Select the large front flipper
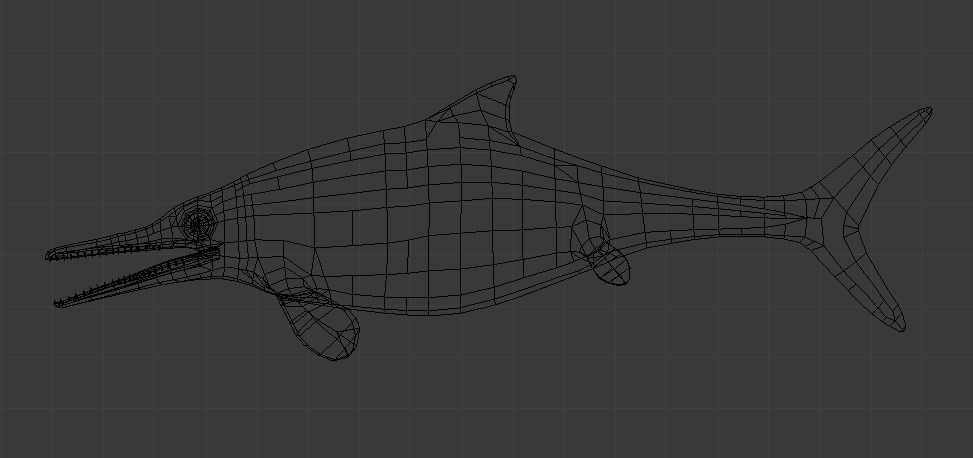This screenshot has width=973, height=458. pos(321,325)
